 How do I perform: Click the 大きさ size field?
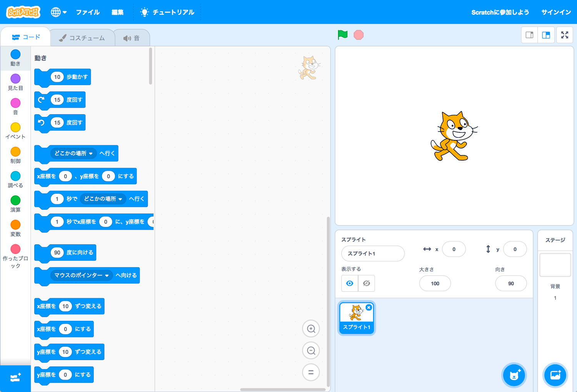(435, 284)
